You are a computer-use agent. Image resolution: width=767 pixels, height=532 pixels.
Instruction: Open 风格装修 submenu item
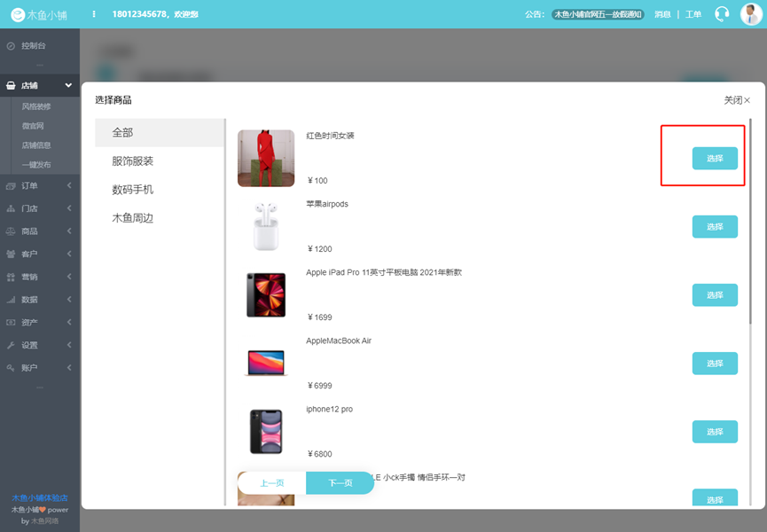(36, 106)
